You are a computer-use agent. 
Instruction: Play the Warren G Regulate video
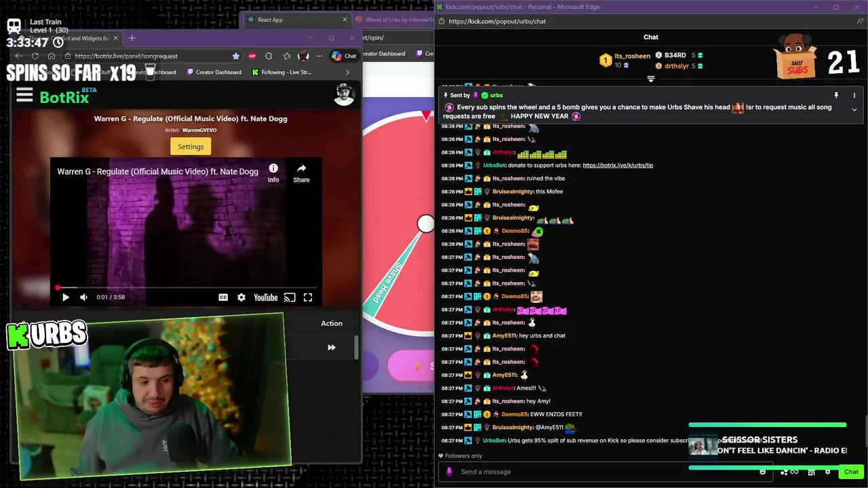tap(66, 297)
